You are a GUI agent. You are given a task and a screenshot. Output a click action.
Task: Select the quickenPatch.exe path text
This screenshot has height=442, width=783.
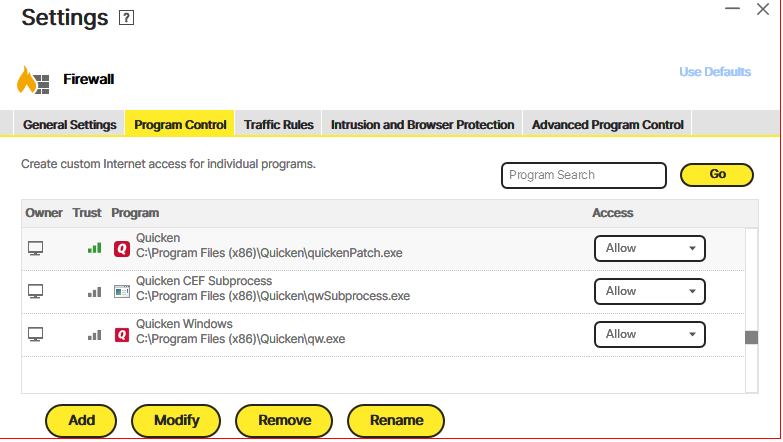click(269, 253)
